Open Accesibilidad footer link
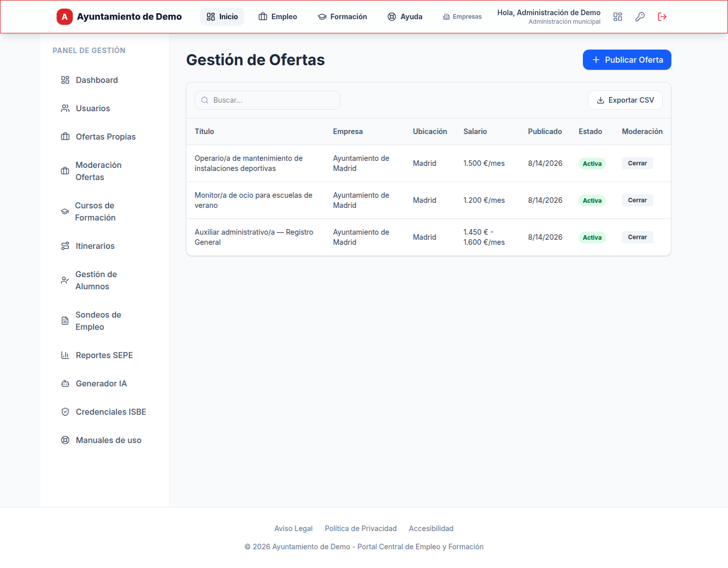This screenshot has height=568, width=728. click(x=431, y=529)
